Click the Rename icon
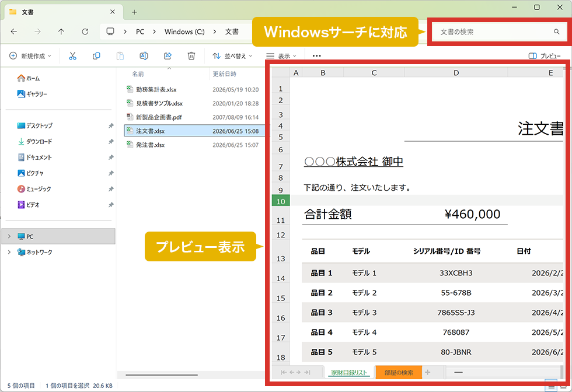This screenshot has width=572, height=392. point(144,56)
